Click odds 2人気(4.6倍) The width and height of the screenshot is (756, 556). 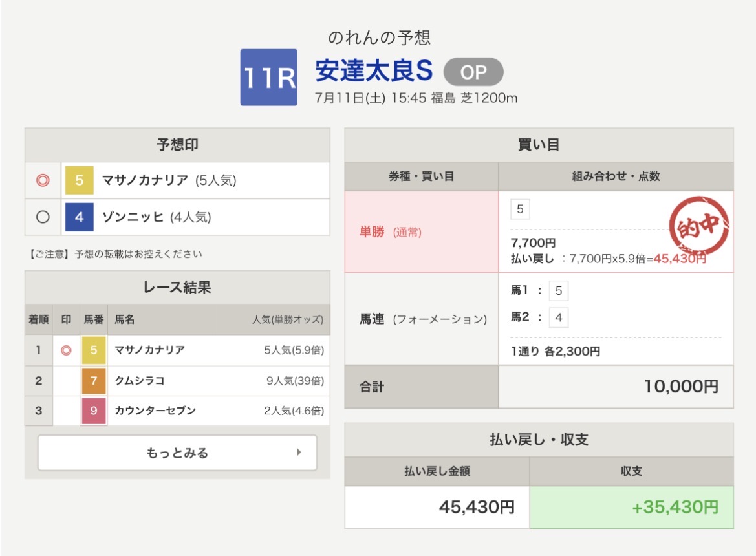tap(294, 411)
